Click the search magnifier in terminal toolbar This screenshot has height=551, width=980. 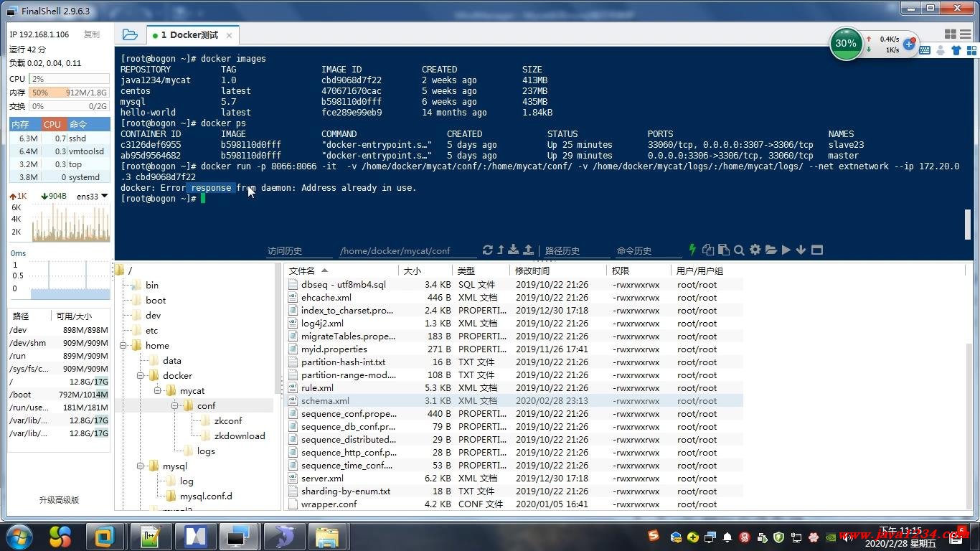[739, 250]
